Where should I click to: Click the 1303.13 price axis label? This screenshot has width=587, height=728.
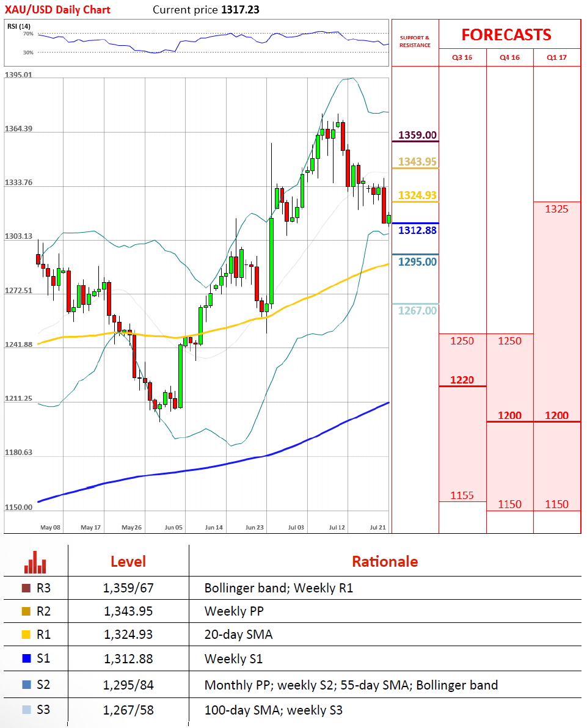(x=18, y=236)
